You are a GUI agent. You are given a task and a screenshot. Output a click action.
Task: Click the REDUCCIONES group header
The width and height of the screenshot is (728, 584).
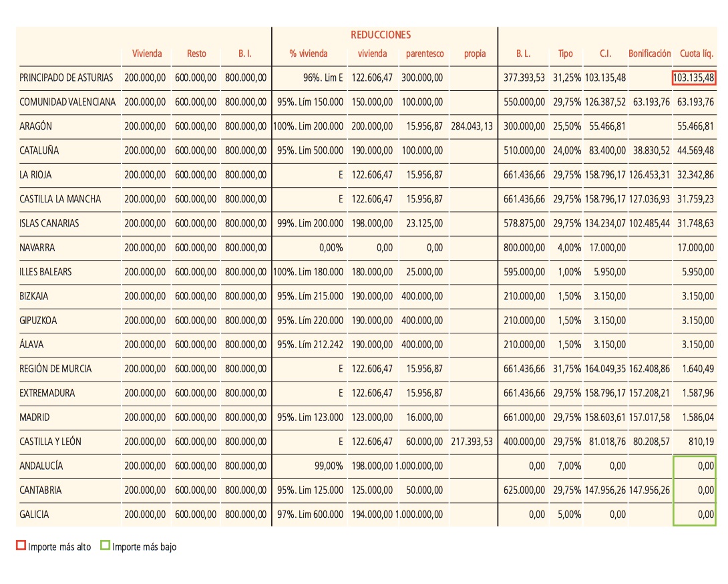tap(381, 35)
